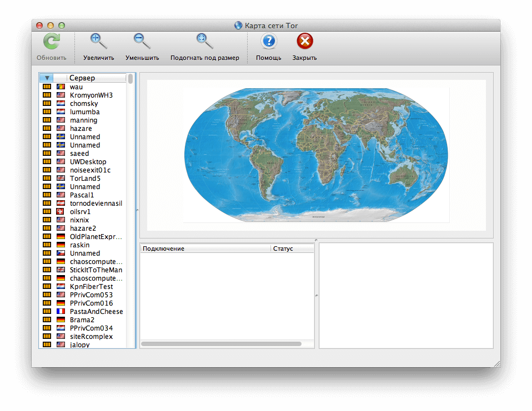The height and width of the screenshot is (411, 532).
Task: Select the oilsrv1 relay name
Action: point(80,211)
